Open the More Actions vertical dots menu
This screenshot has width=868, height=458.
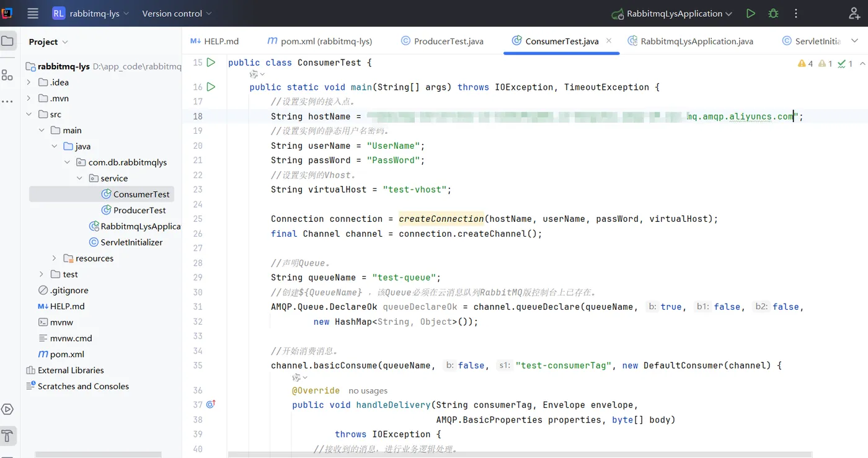click(796, 13)
